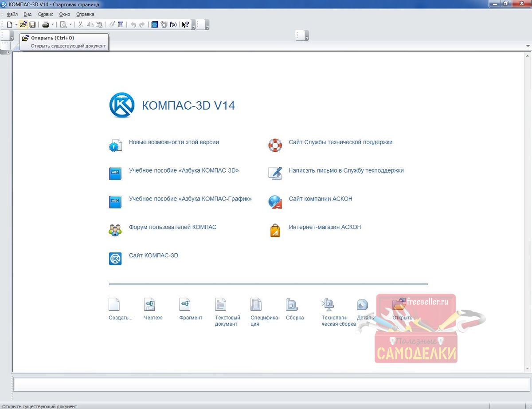Open the print preview dropdown arrow
The image size is (532, 409).
70,25
